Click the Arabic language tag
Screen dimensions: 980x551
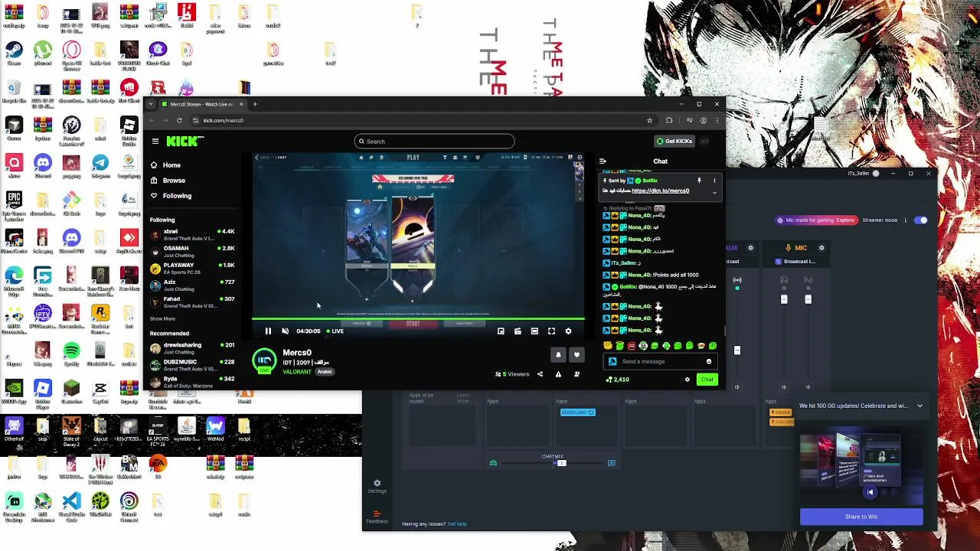pyautogui.click(x=325, y=372)
